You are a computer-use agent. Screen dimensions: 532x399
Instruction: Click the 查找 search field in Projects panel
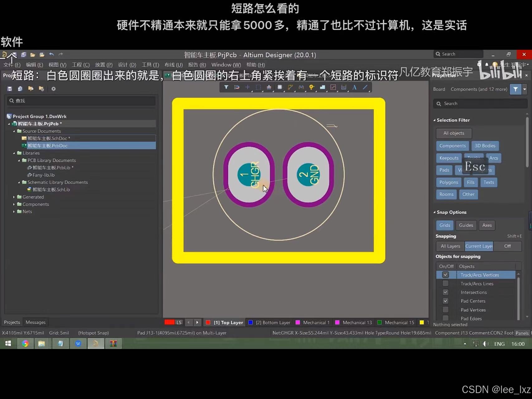(x=81, y=101)
